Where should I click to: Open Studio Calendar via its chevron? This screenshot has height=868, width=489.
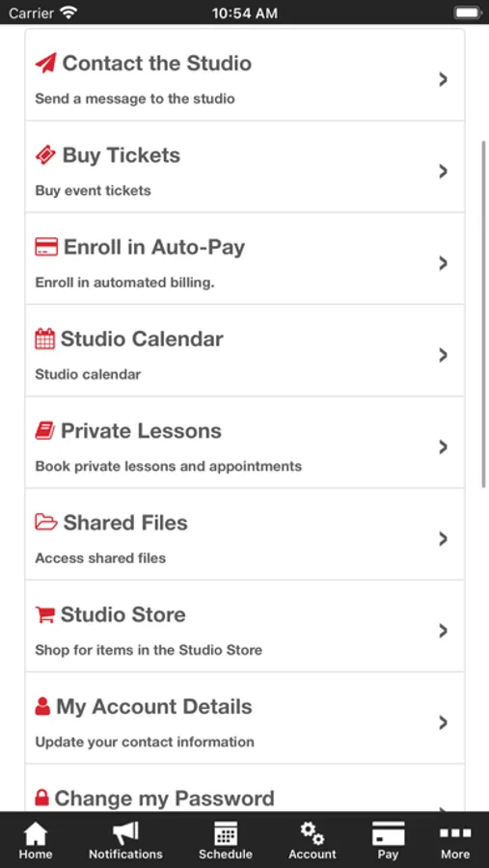[x=443, y=355]
